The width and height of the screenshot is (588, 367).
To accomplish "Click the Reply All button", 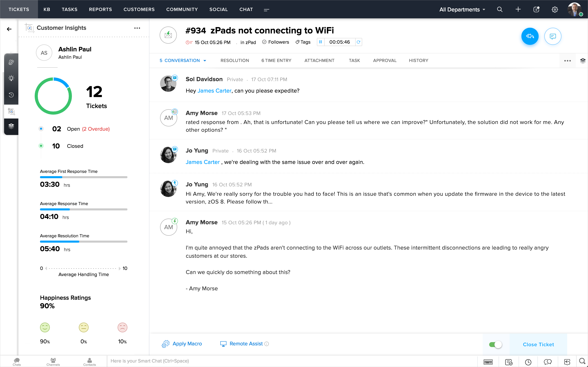I will coord(530,36).
